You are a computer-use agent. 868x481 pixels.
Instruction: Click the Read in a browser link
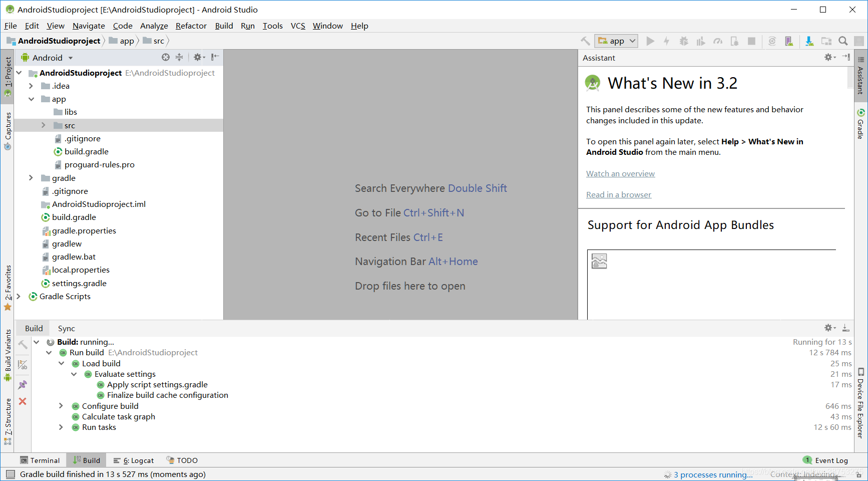[x=619, y=194]
